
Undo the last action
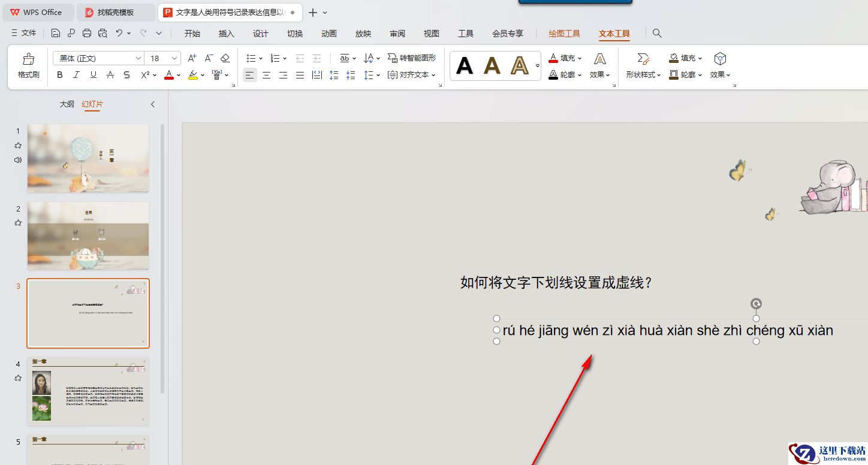(119, 33)
